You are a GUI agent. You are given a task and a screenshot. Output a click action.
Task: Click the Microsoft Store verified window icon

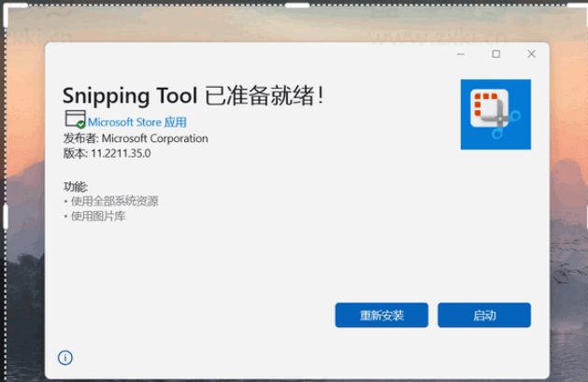pos(73,119)
